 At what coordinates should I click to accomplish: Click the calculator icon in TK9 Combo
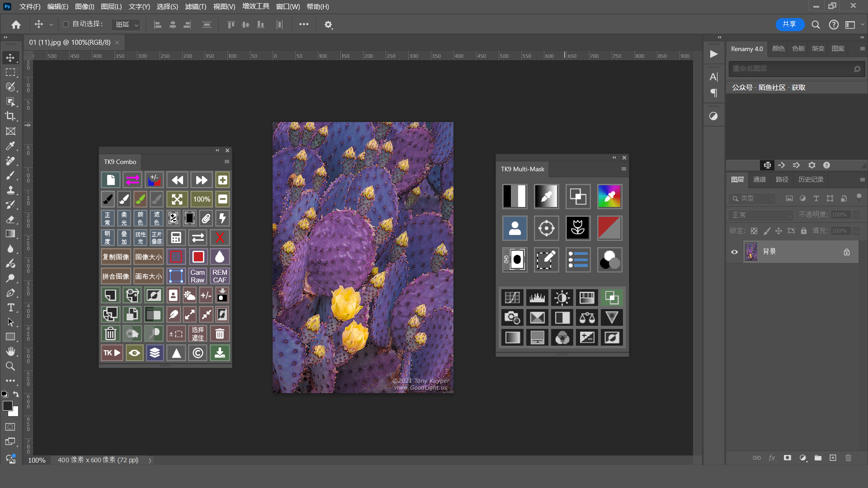coord(176,238)
